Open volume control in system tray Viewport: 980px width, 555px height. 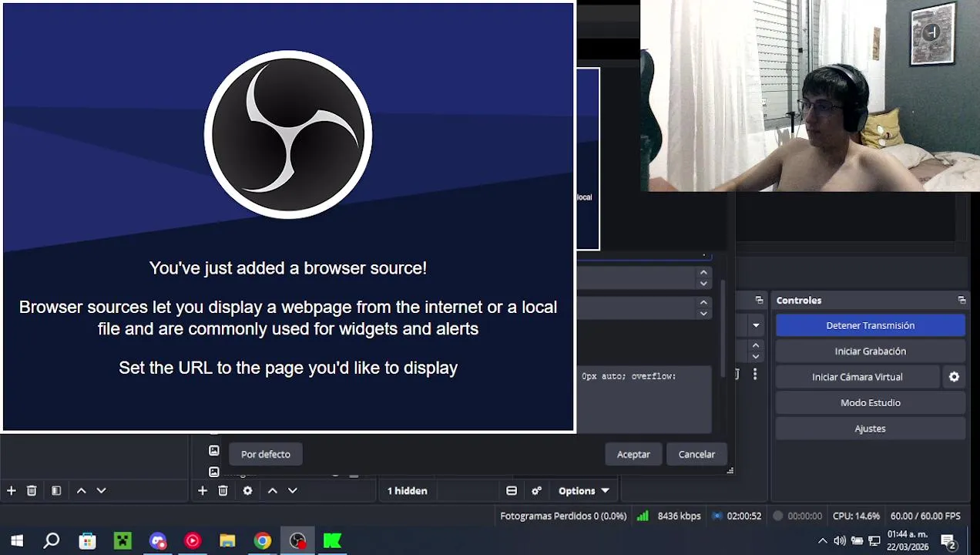839,541
